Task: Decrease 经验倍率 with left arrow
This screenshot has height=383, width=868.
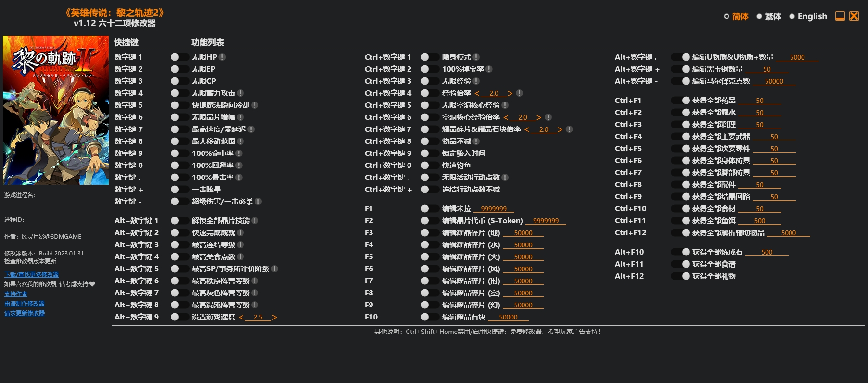Action: click(x=477, y=93)
